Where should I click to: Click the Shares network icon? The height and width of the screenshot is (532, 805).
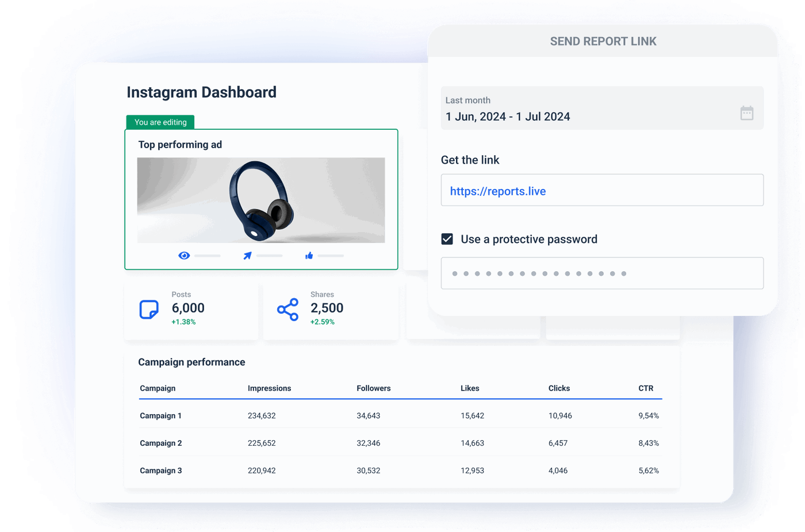point(286,309)
